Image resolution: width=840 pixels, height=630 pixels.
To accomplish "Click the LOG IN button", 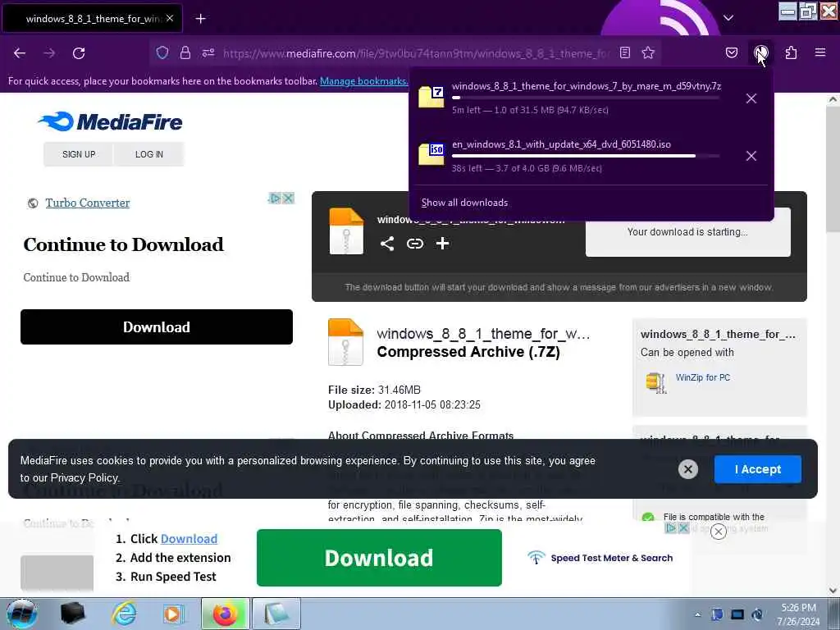I will click(x=149, y=154).
